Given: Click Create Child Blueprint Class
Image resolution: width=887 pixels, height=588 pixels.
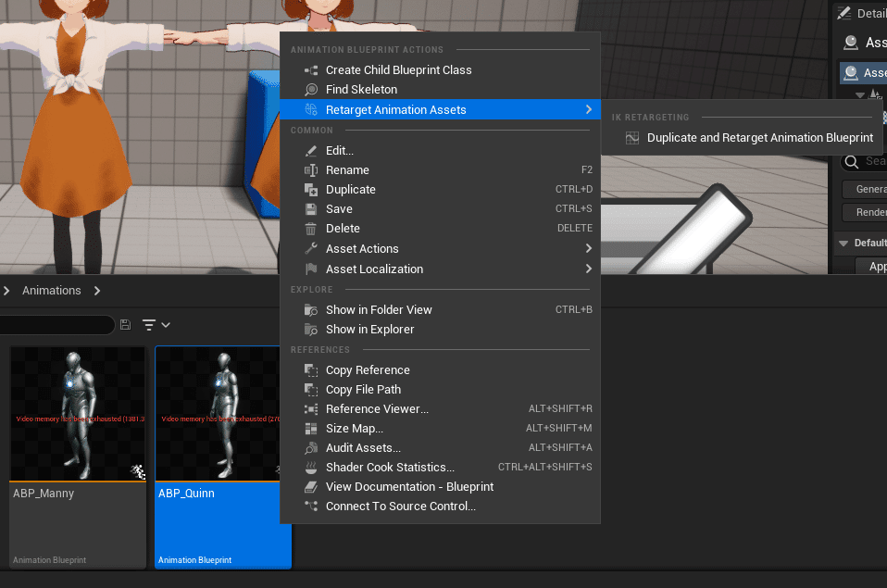Looking at the screenshot, I should (x=398, y=69).
